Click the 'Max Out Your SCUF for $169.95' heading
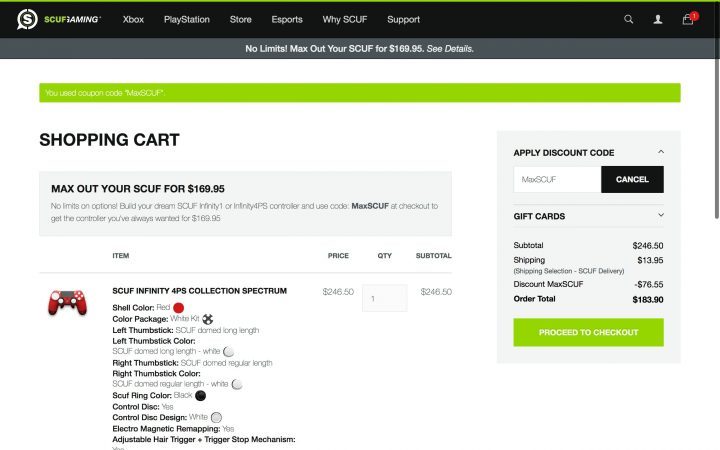The image size is (720, 450). coord(138,189)
